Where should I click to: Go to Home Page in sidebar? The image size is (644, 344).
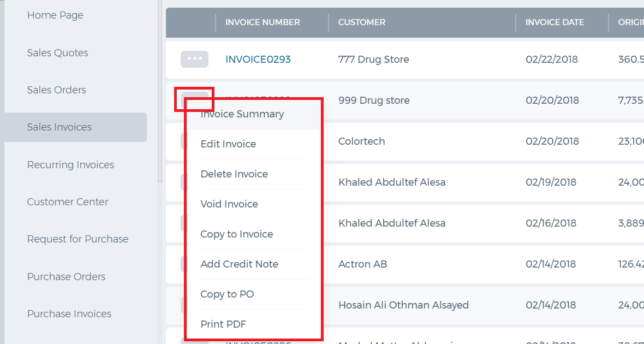(55, 15)
